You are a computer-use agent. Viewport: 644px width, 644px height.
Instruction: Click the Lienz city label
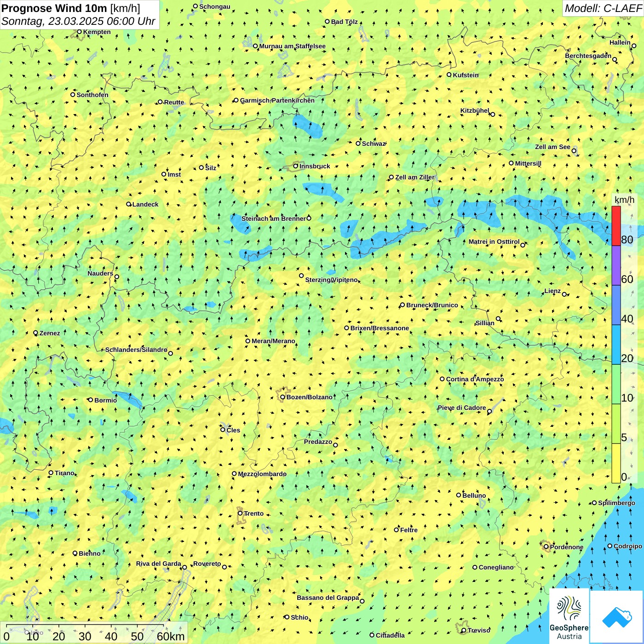[x=552, y=291]
